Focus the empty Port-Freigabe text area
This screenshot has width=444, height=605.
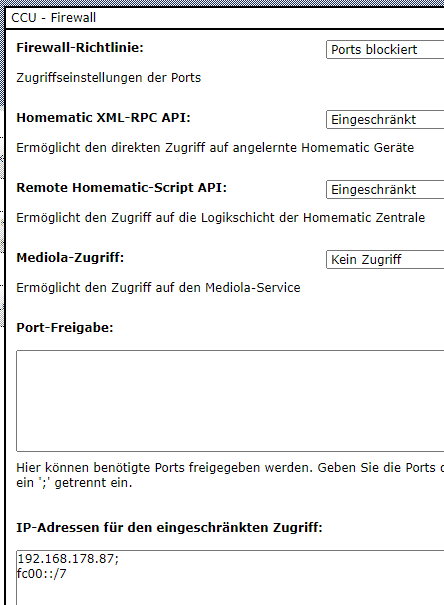(230, 401)
